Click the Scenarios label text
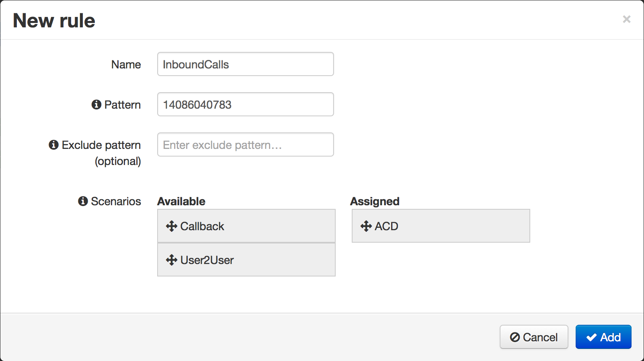644x361 pixels. pos(116,201)
